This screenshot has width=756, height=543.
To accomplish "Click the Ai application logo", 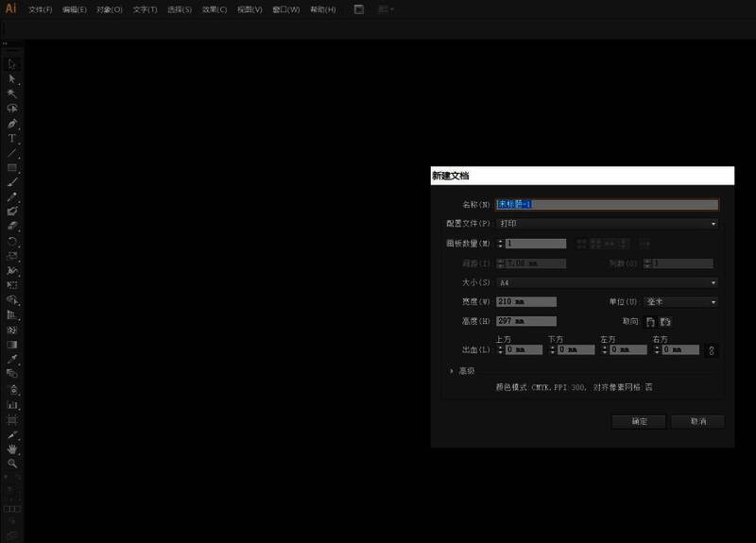I will [10, 8].
